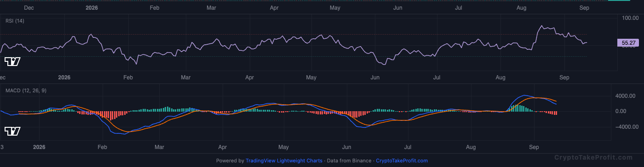
Task: Click the -4000.00 mark on the MACD scale
Action: 627,126
